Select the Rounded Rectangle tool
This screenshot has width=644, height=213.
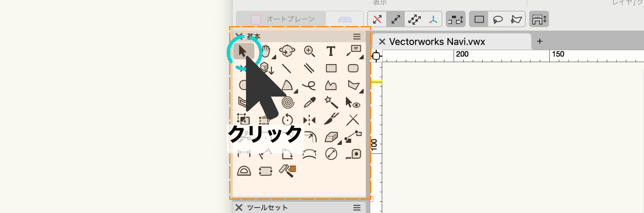(x=353, y=68)
